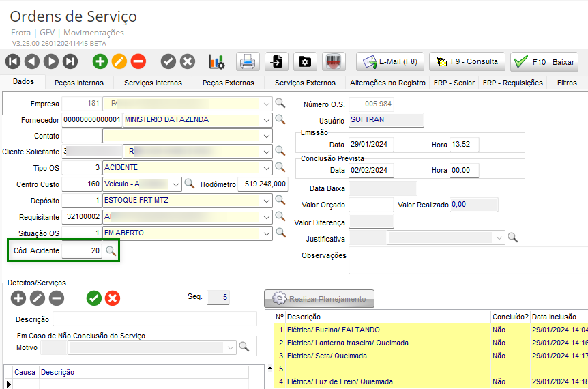Expand the Fornecedor dropdown
588x389 pixels.
coord(266,119)
